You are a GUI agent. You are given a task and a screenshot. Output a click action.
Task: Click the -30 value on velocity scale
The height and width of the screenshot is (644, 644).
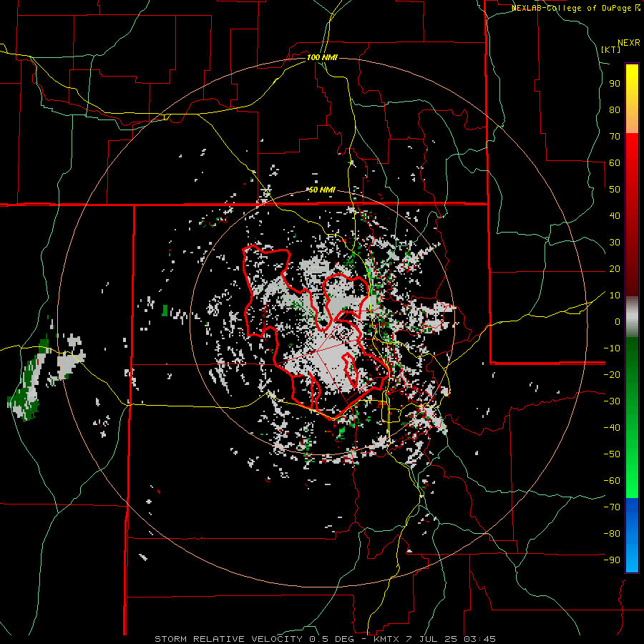coord(612,401)
